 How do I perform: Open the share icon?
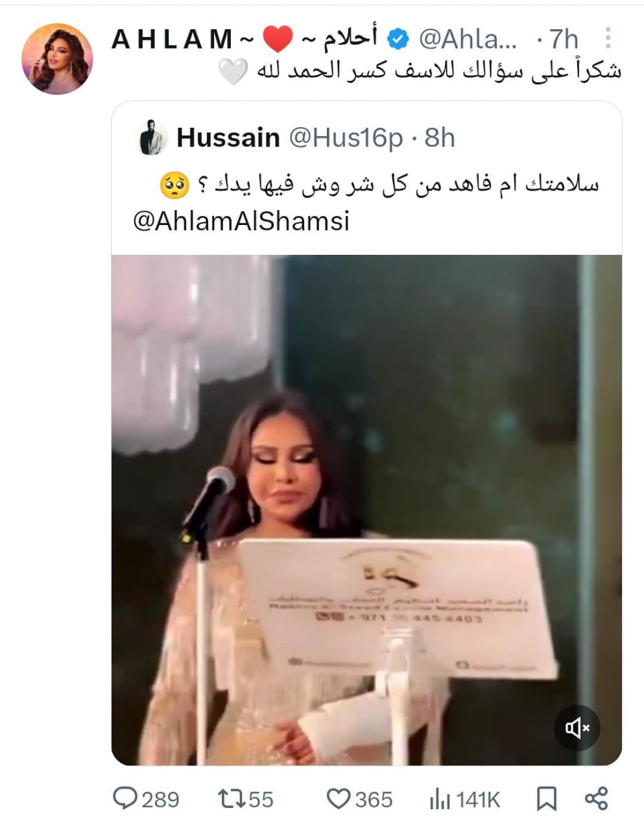point(596,799)
